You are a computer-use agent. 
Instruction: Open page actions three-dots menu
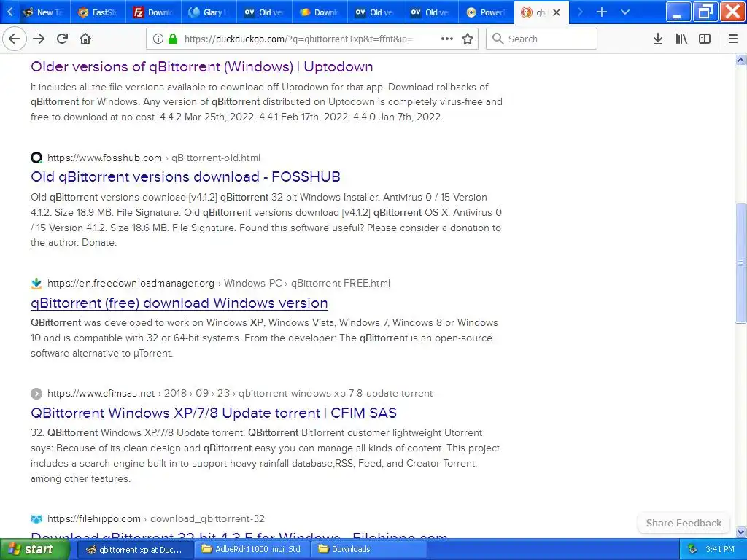click(x=447, y=39)
